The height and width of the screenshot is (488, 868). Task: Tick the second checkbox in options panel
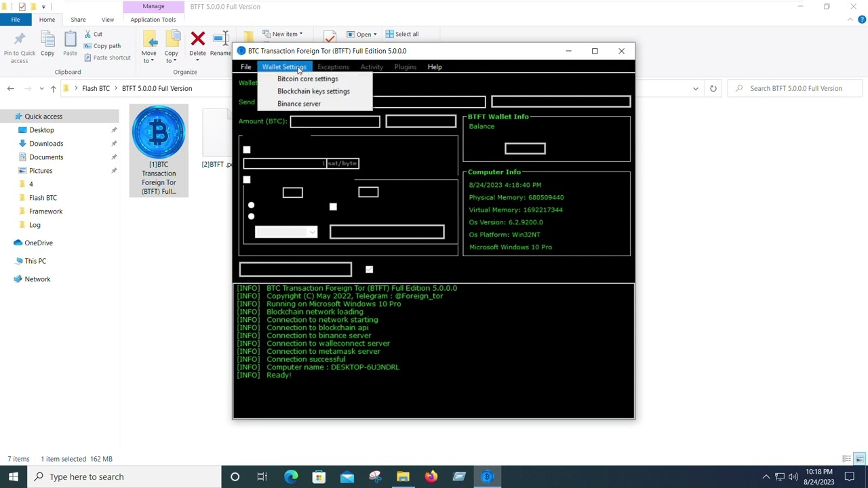pyautogui.click(x=247, y=180)
